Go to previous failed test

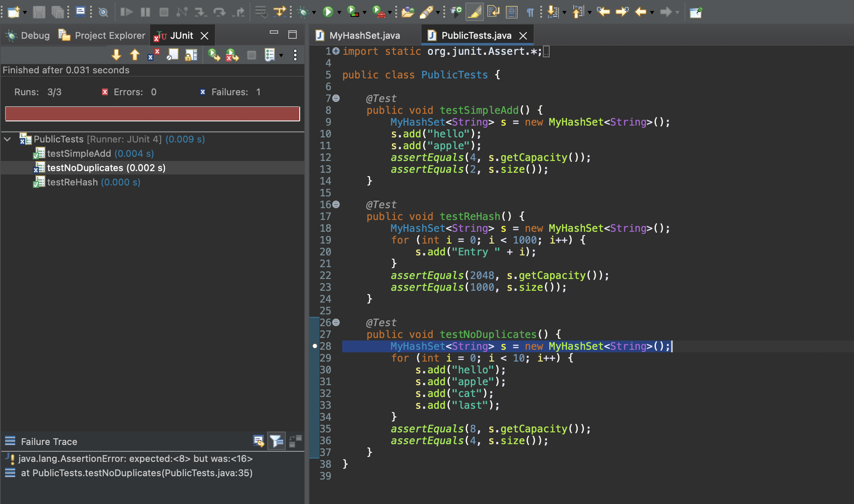pos(135,55)
